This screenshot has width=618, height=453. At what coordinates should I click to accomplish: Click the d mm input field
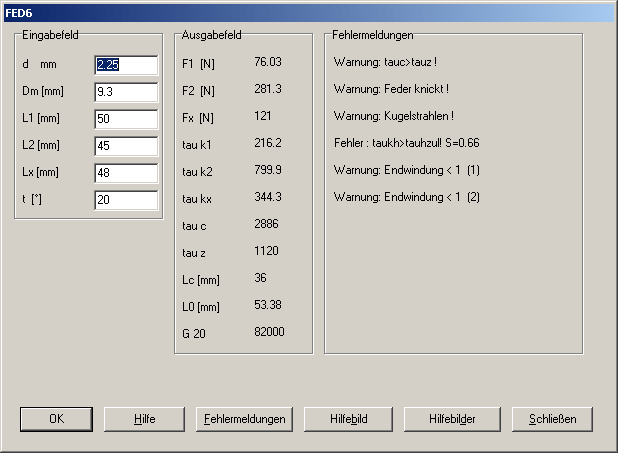tap(126, 65)
